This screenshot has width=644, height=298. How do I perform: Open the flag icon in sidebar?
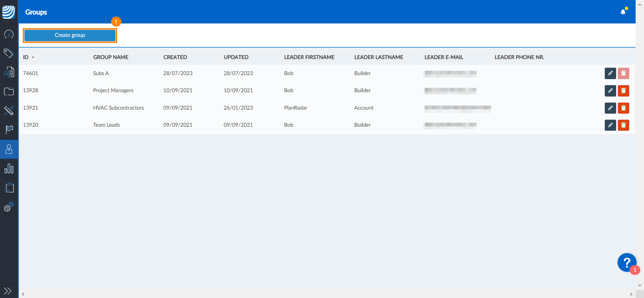9,130
